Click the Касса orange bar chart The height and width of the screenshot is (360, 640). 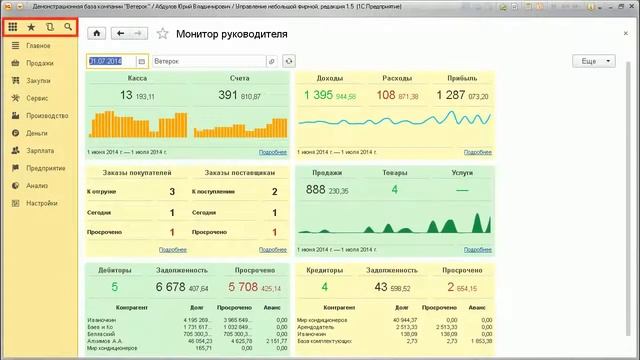(138, 124)
